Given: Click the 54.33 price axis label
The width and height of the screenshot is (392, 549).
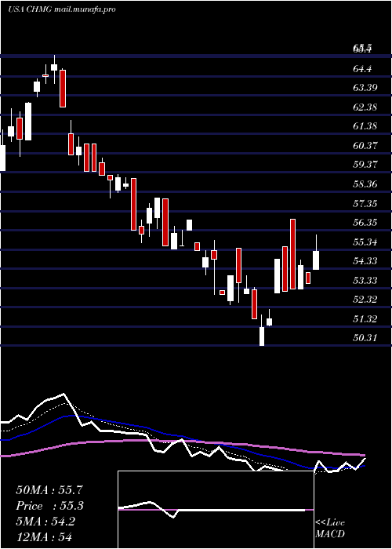Looking at the screenshot, I should [365, 261].
